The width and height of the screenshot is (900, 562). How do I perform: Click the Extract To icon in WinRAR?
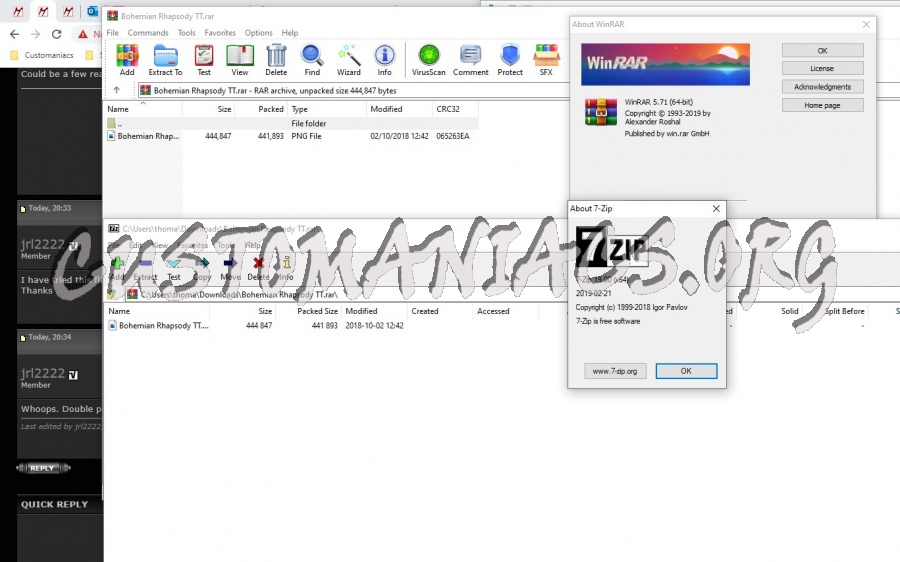[x=165, y=60]
